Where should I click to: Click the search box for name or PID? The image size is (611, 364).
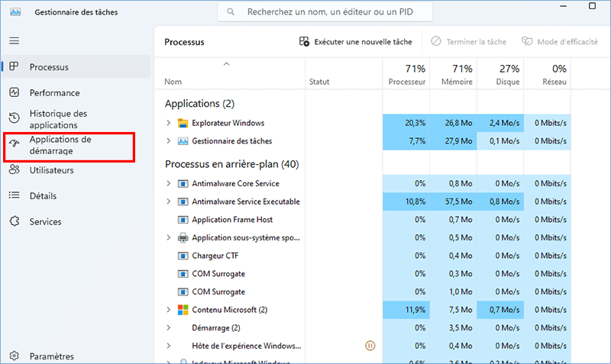[x=328, y=12]
